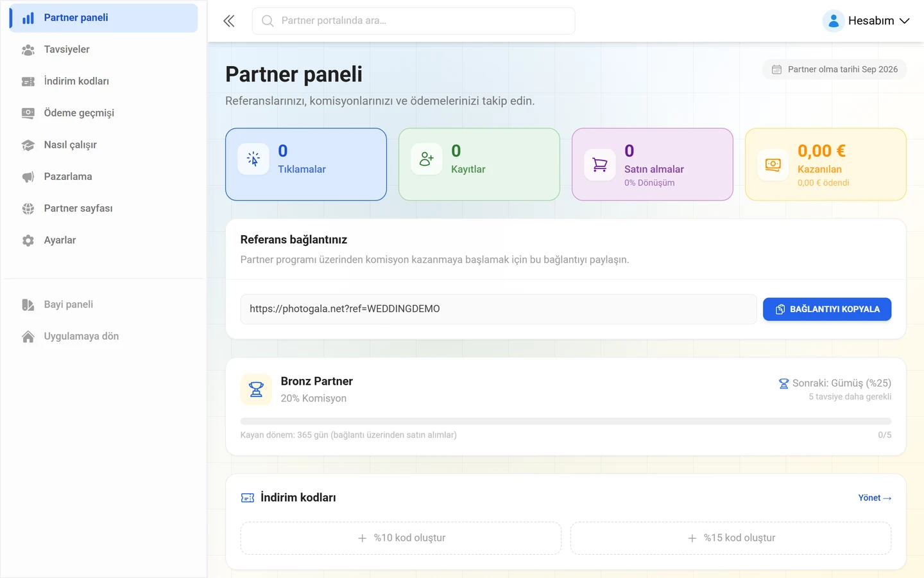The width and height of the screenshot is (924, 578).
Task: Click the Partner olma tarihi Sep 2026 label
Action: 843,69
